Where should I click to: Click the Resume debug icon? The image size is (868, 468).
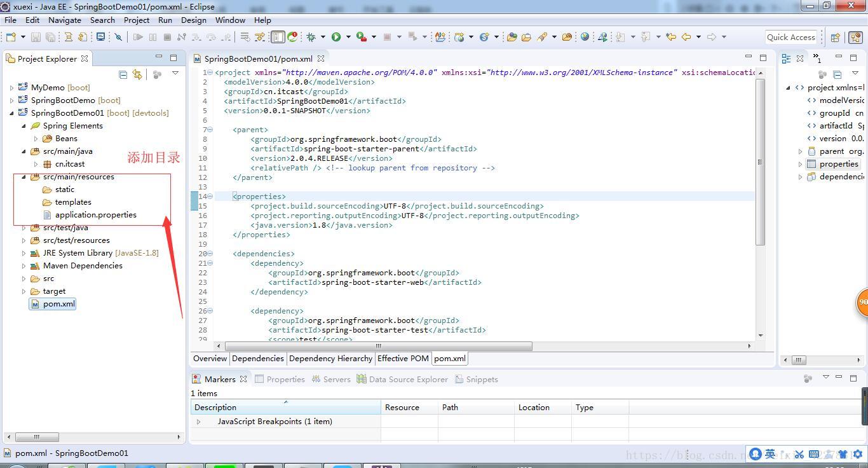click(x=138, y=37)
